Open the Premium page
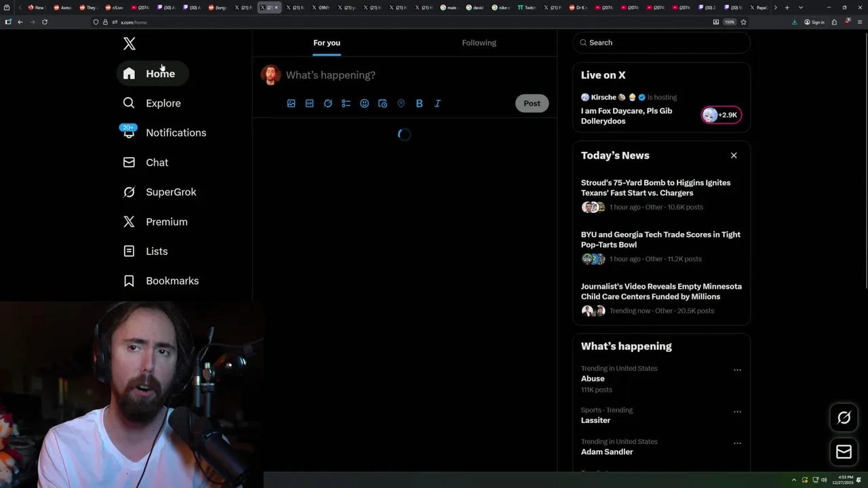 [x=155, y=222]
